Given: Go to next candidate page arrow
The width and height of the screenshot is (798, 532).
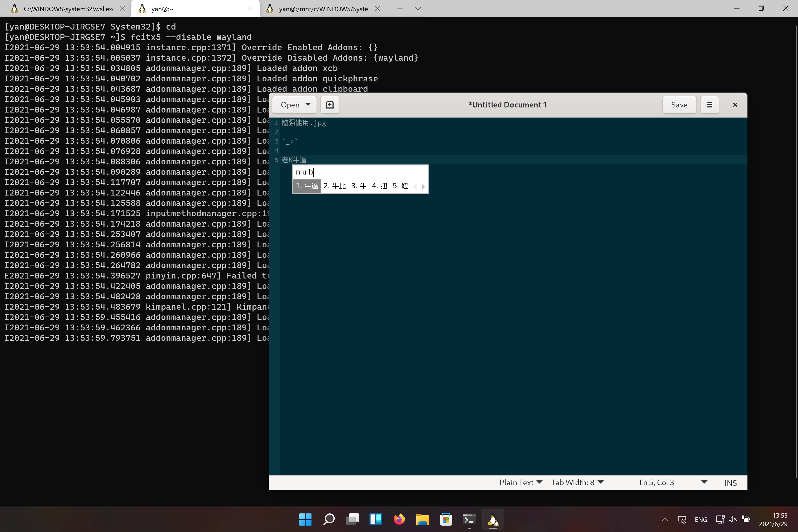Looking at the screenshot, I should pyautogui.click(x=423, y=186).
